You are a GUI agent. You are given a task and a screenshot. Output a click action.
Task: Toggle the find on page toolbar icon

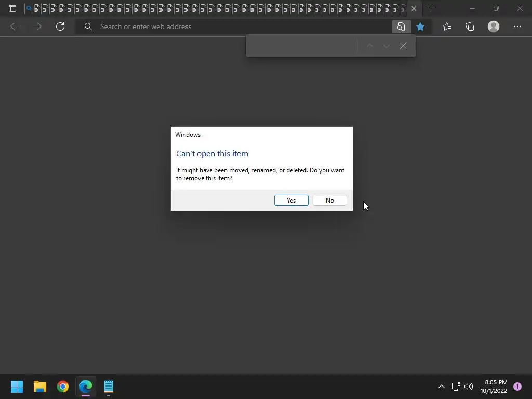(401, 26)
